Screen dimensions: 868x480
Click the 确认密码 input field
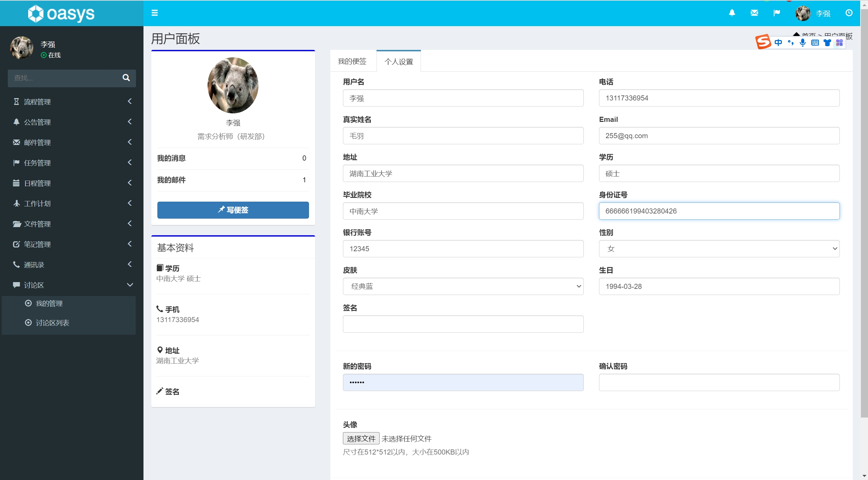click(719, 383)
